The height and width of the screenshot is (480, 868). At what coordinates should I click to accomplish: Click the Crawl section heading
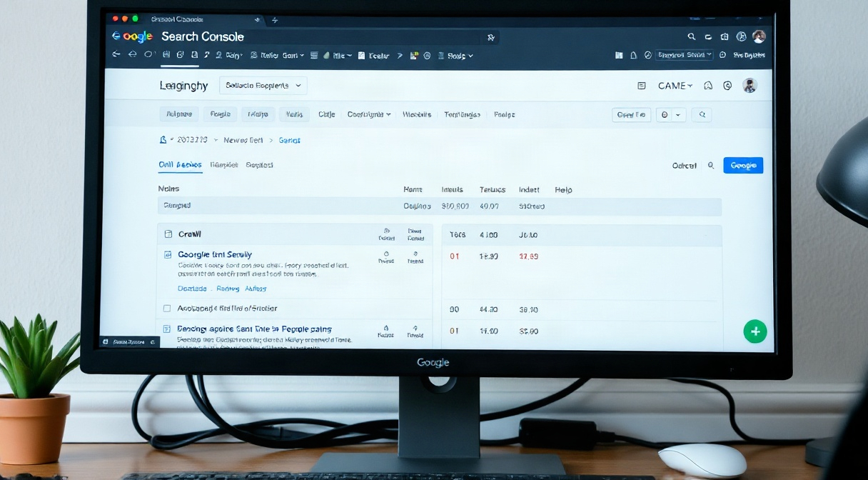190,234
